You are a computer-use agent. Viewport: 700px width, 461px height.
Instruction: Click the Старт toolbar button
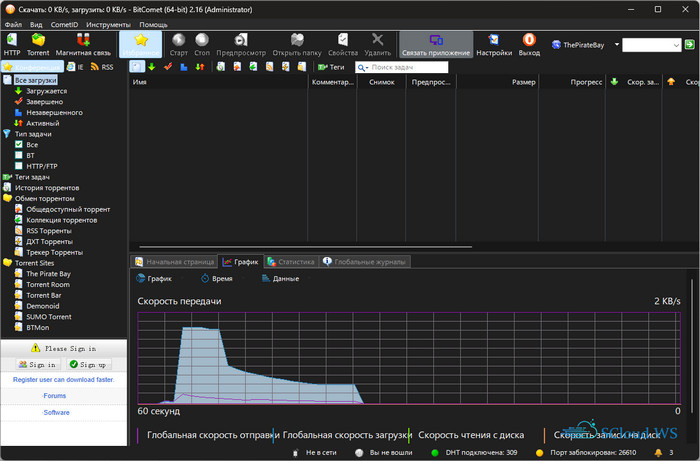coord(179,45)
